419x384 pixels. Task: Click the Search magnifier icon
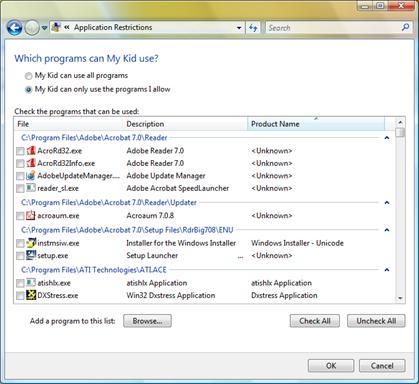click(405, 27)
